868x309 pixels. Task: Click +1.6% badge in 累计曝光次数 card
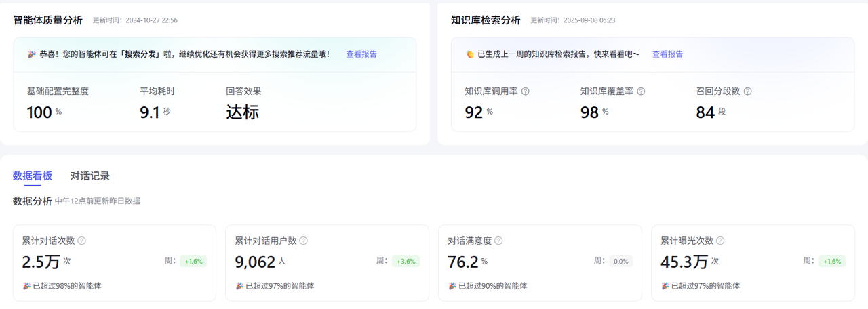[832, 261]
